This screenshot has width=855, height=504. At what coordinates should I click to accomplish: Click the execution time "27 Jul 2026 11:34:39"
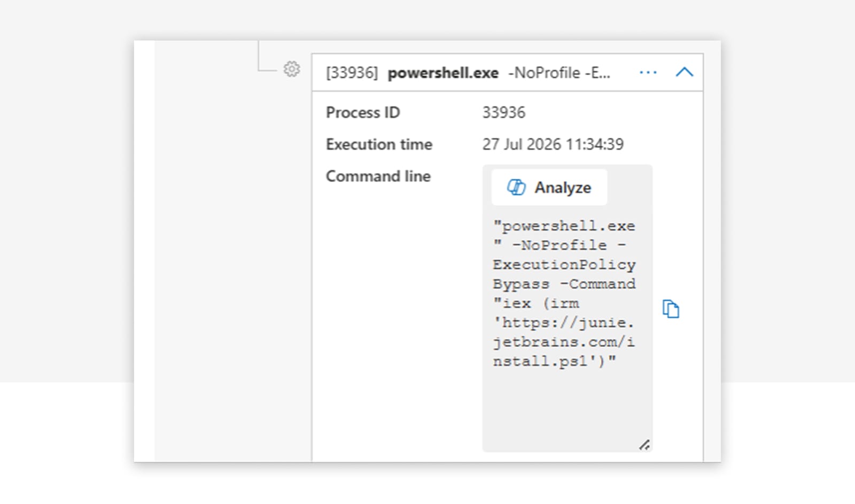click(553, 144)
